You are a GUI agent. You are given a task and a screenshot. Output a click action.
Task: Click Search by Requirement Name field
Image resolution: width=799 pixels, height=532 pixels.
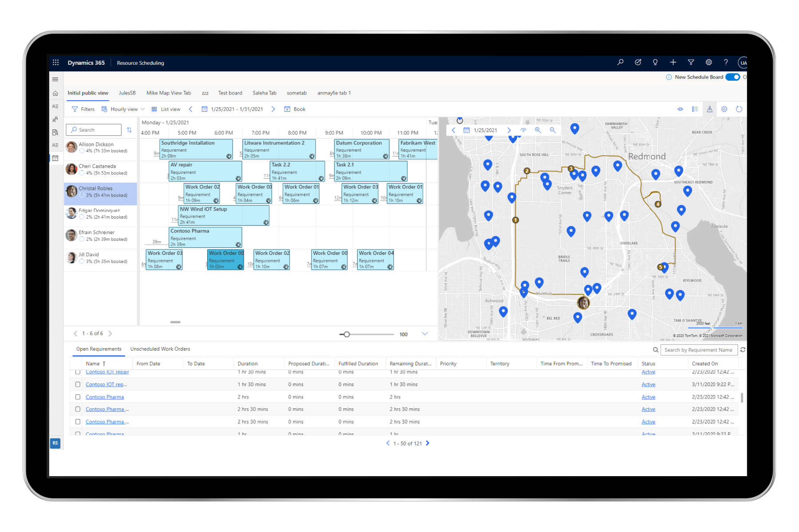(699, 350)
